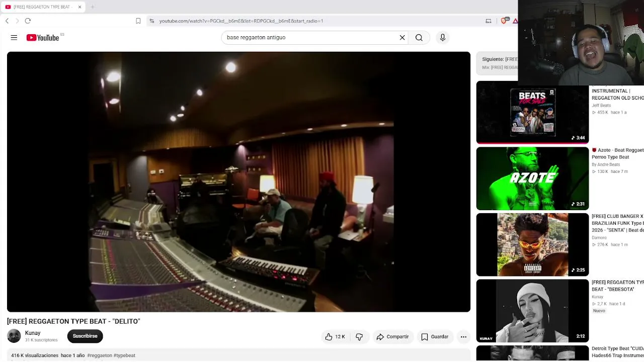Image resolution: width=644 pixels, height=362 pixels.
Task: Open a new browser tab with plus
Action: tap(93, 7)
